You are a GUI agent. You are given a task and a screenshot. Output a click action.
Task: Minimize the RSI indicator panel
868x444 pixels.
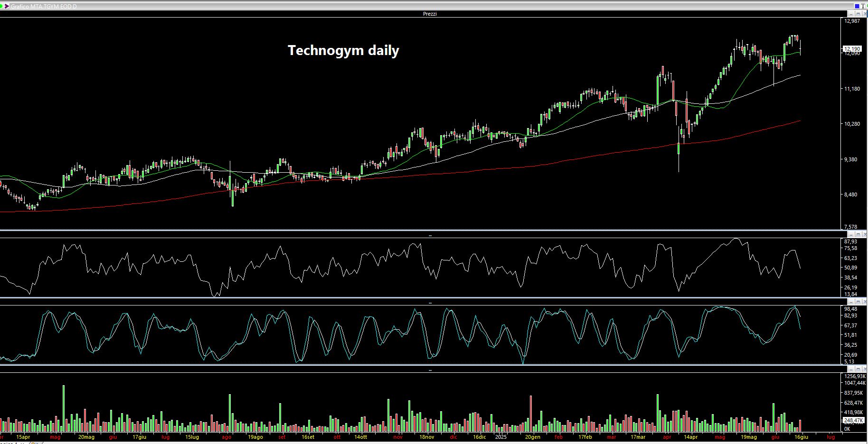pos(851,235)
